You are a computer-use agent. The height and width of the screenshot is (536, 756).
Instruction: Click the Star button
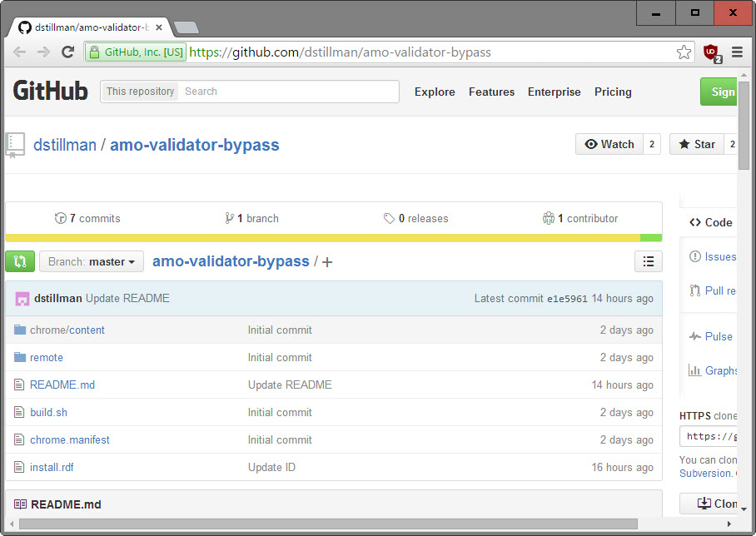[697, 144]
